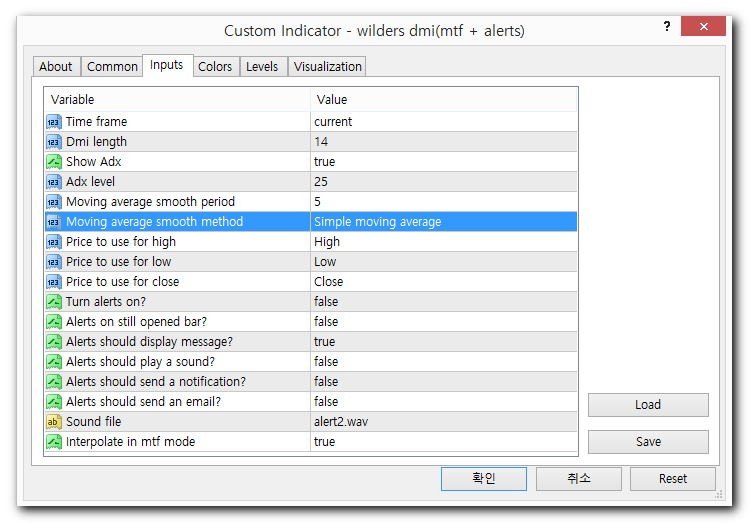Click the Adx level number icon
This screenshot has height=523, width=749.
point(54,182)
